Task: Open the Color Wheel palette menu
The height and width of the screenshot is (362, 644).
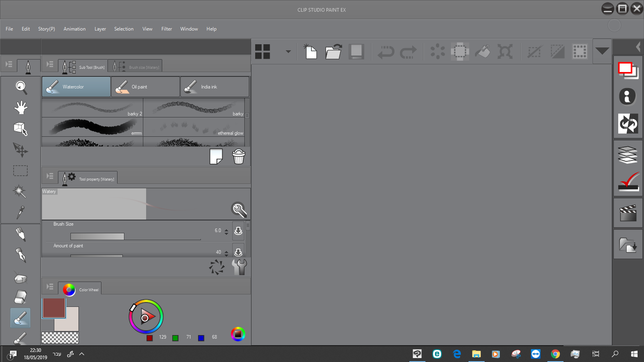Action: [x=50, y=287]
